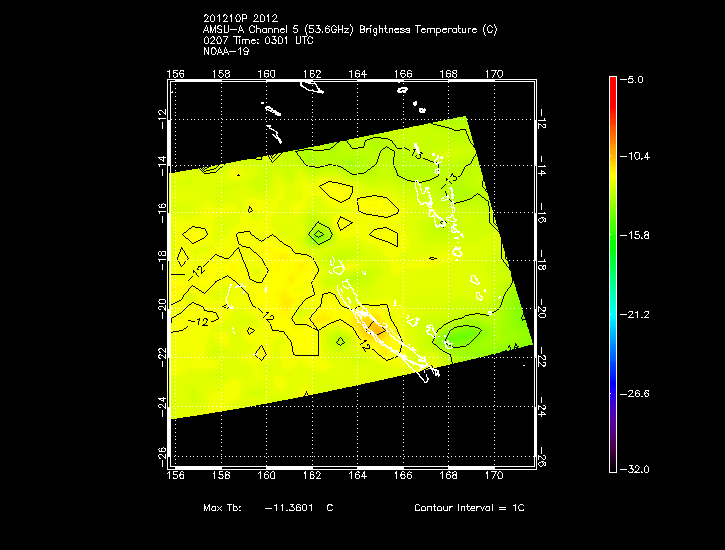Click latitude "-24" on the right axis
This screenshot has width=725, height=550.
[542, 407]
